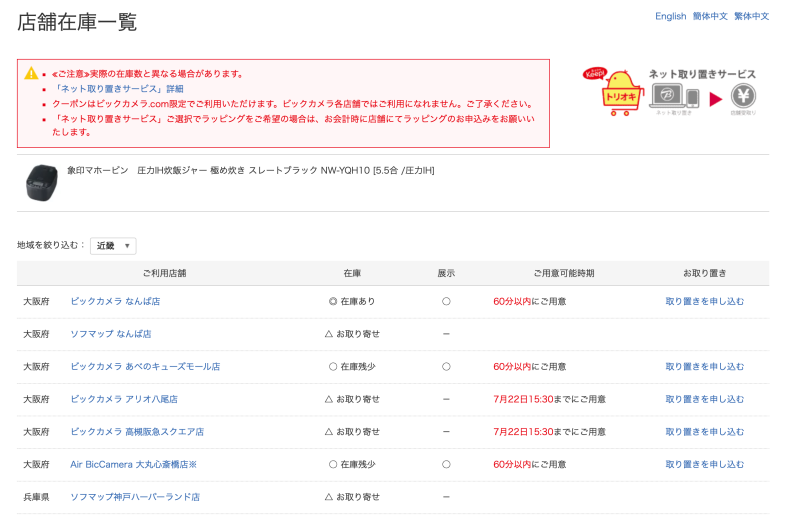
Task: Click the 店舗在庫一覧 page heading
Action: [77, 22]
